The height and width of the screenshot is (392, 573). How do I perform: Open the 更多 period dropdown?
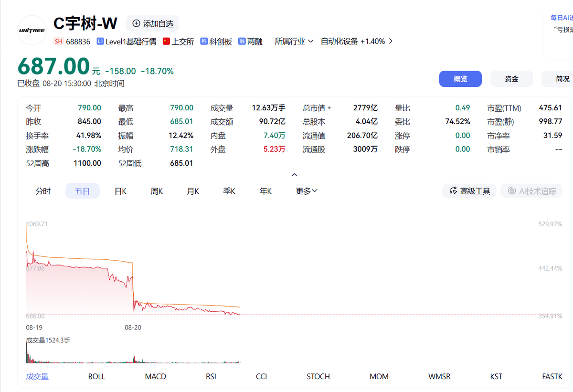click(x=307, y=191)
